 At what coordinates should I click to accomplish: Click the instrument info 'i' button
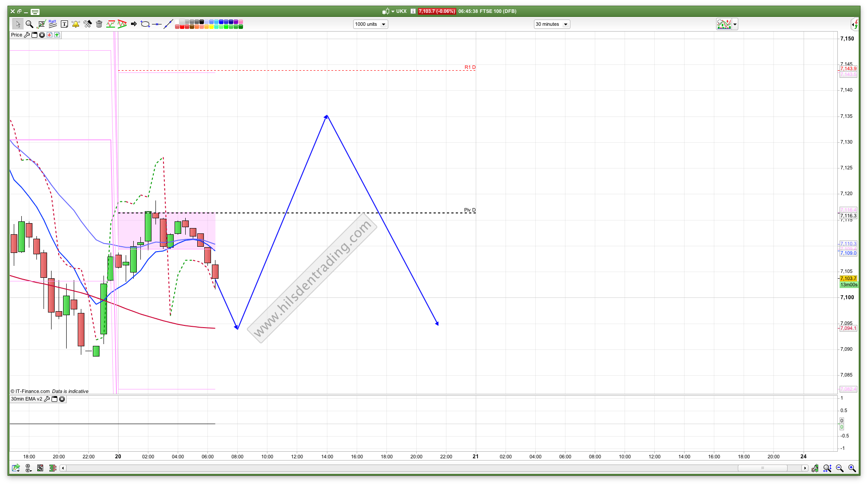pos(413,11)
